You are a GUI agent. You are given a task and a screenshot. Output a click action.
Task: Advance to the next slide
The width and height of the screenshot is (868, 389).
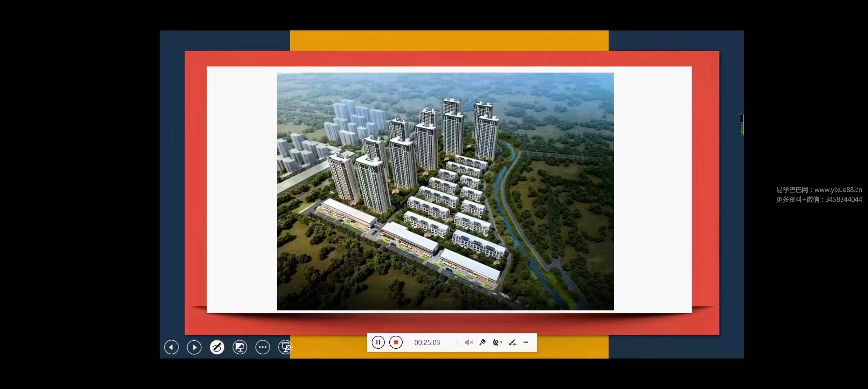(194, 347)
